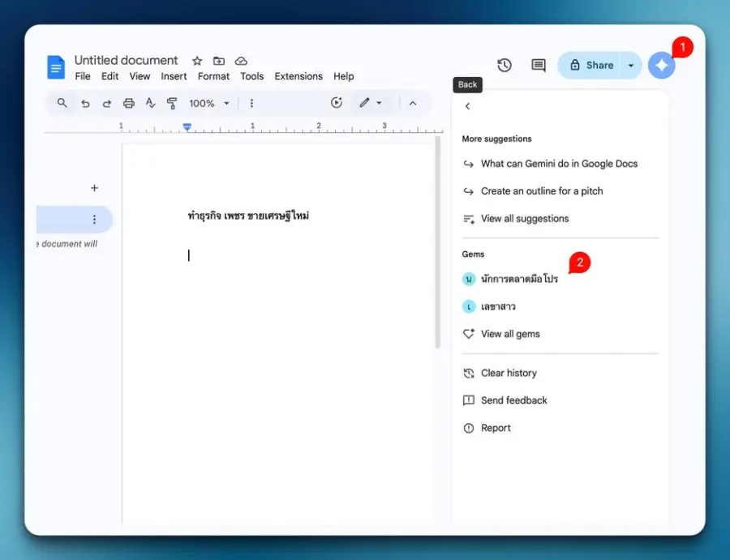Image resolution: width=730 pixels, height=560 pixels.
Task: Collapse the menus with the up chevron
Action: pos(413,103)
